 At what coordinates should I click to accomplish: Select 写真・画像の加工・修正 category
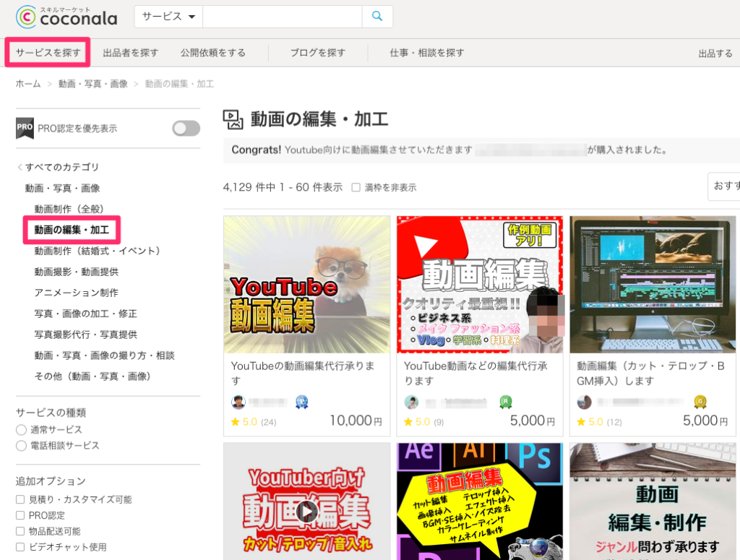tap(86, 314)
